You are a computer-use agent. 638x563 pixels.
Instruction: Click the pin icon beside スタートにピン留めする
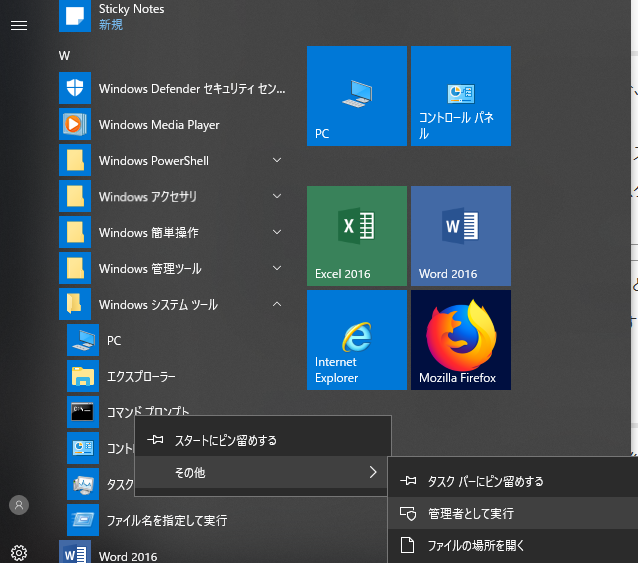coord(155,440)
